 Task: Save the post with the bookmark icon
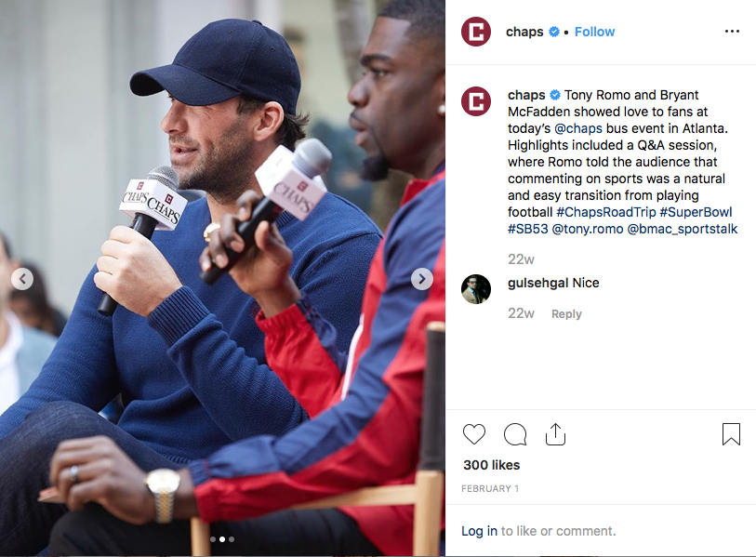click(x=731, y=434)
